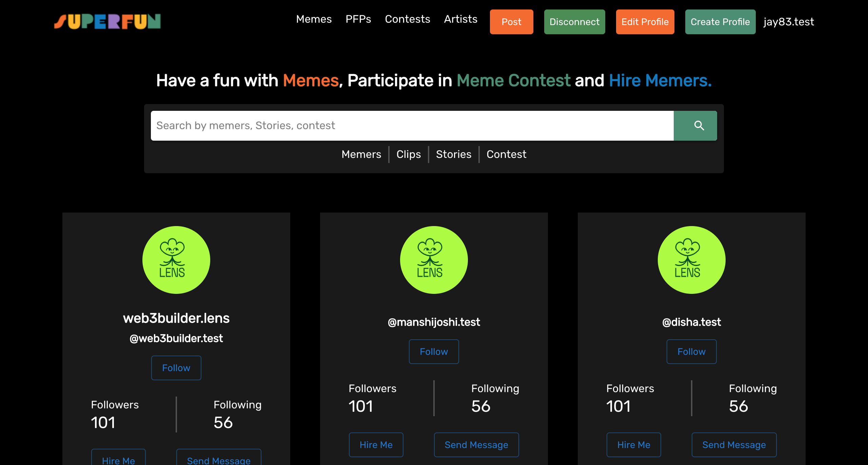Follow manshijoshi.test profile

[434, 352]
